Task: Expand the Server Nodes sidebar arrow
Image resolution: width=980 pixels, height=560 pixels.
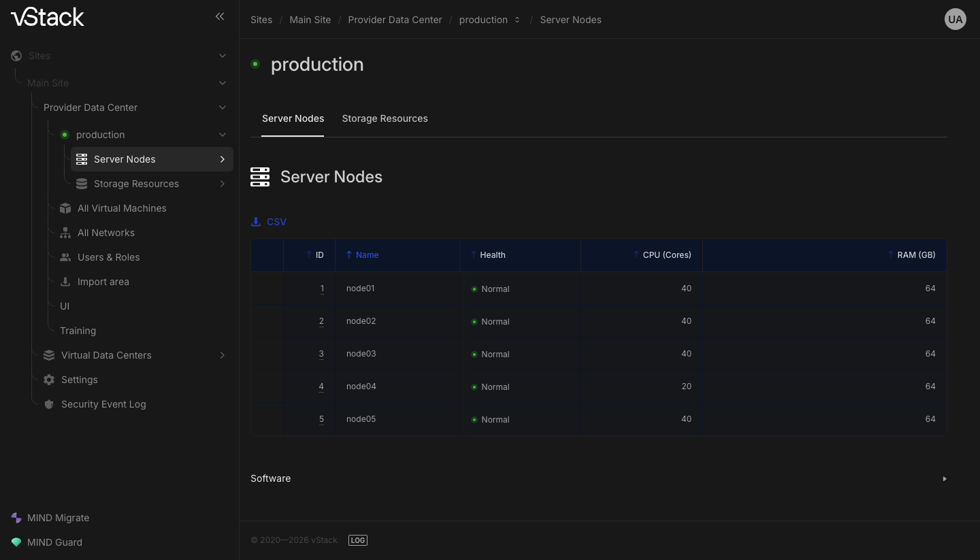Action: pos(223,159)
